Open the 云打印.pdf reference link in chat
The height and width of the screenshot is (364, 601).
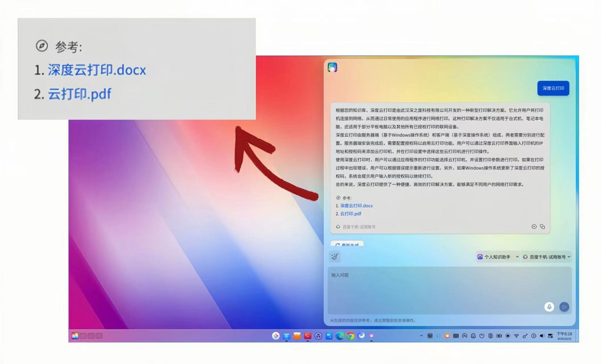[x=351, y=213]
